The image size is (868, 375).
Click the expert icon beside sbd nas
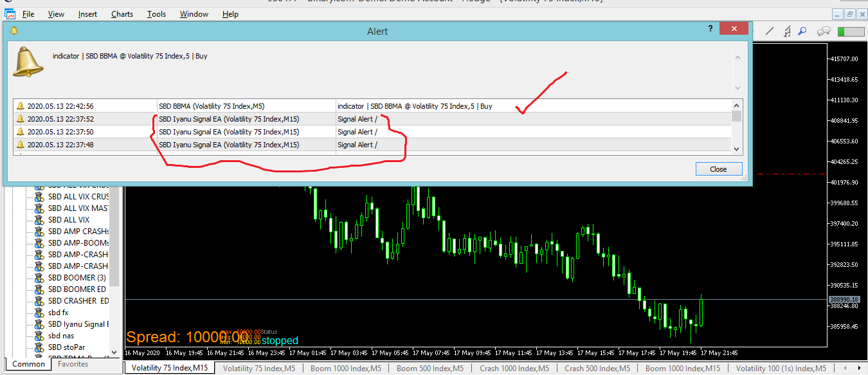39,336
